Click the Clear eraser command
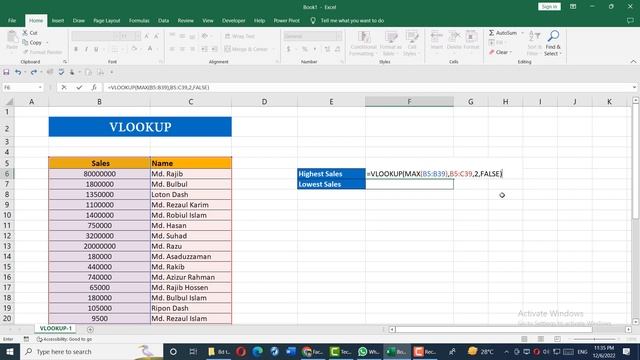The image size is (640, 360). [500, 52]
